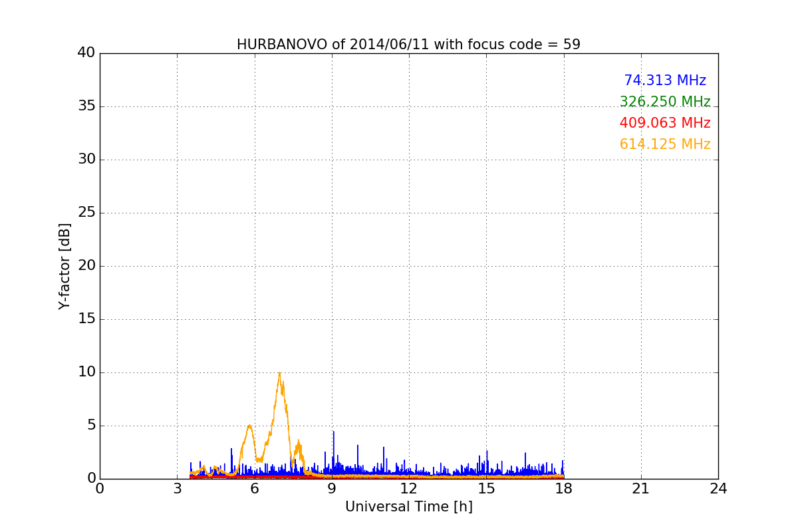Click the Y-factor [dB] axis label
This screenshot has width=798, height=532.
(x=65, y=266)
